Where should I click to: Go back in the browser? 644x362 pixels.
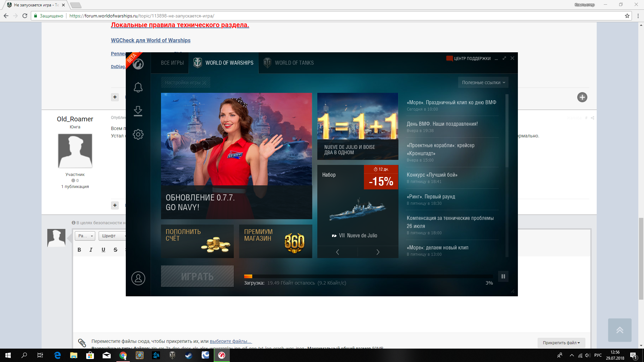click(x=6, y=16)
